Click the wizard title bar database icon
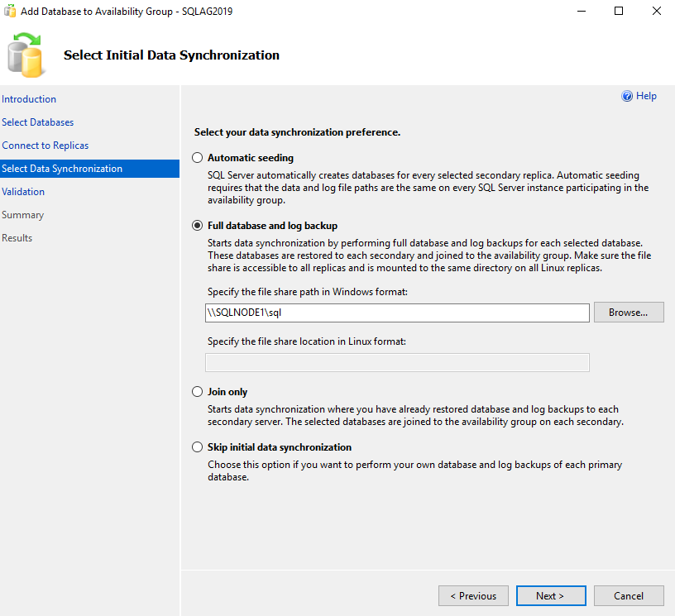Image resolution: width=675 pixels, height=616 pixels. pos(11,12)
